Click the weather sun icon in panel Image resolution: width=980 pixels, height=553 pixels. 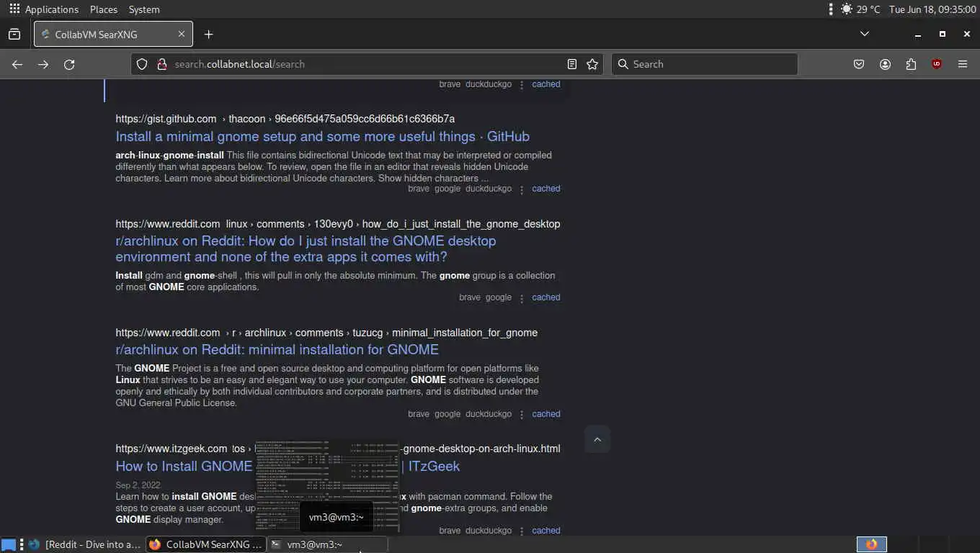click(x=846, y=9)
